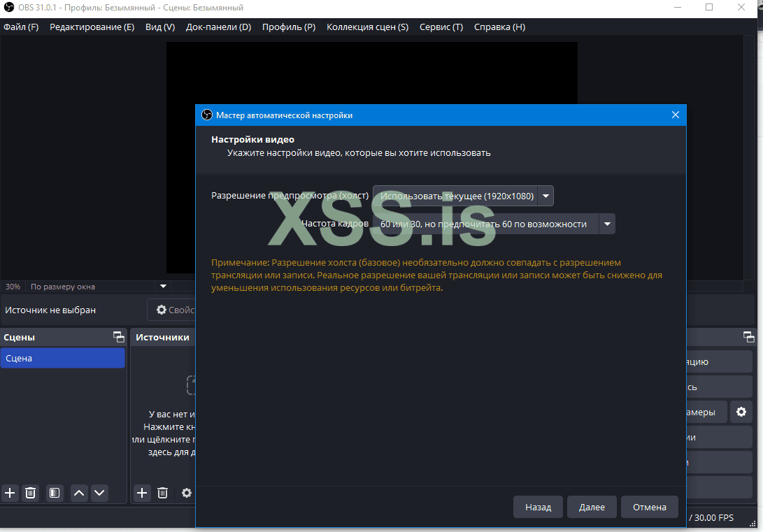Screen dimensions: 763x532
Task: Minimize the OBS main window
Action: tap(678, 7)
